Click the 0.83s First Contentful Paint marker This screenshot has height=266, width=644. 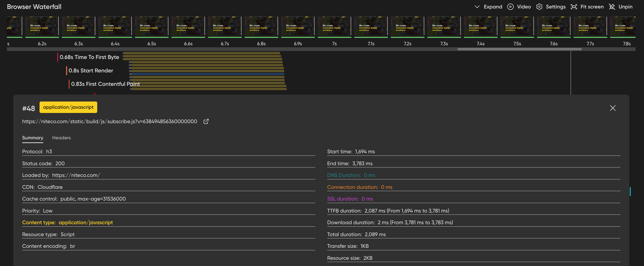[x=105, y=84]
